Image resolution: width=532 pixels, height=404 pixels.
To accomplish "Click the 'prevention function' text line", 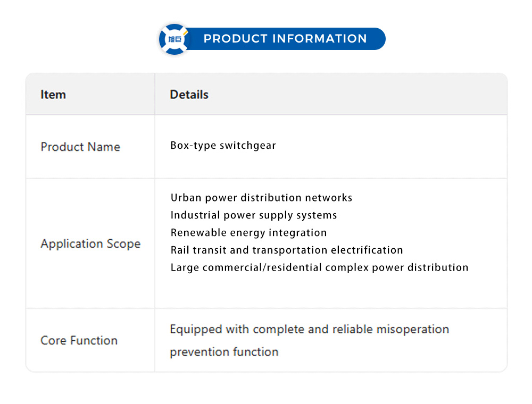I will [x=224, y=352].
